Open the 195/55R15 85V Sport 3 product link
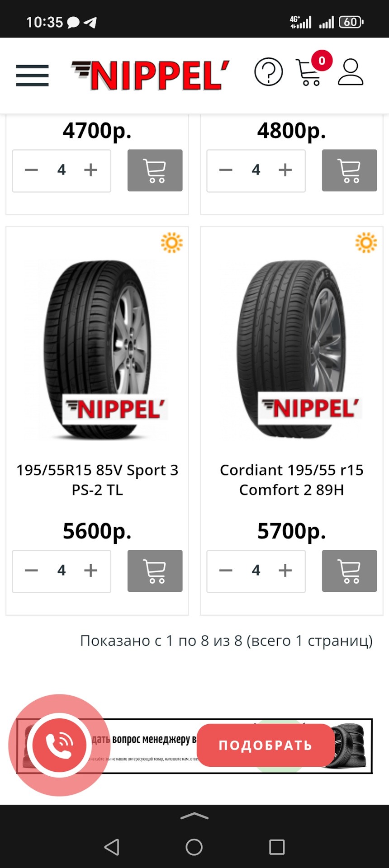Screen dimensions: 389x868 (97, 480)
